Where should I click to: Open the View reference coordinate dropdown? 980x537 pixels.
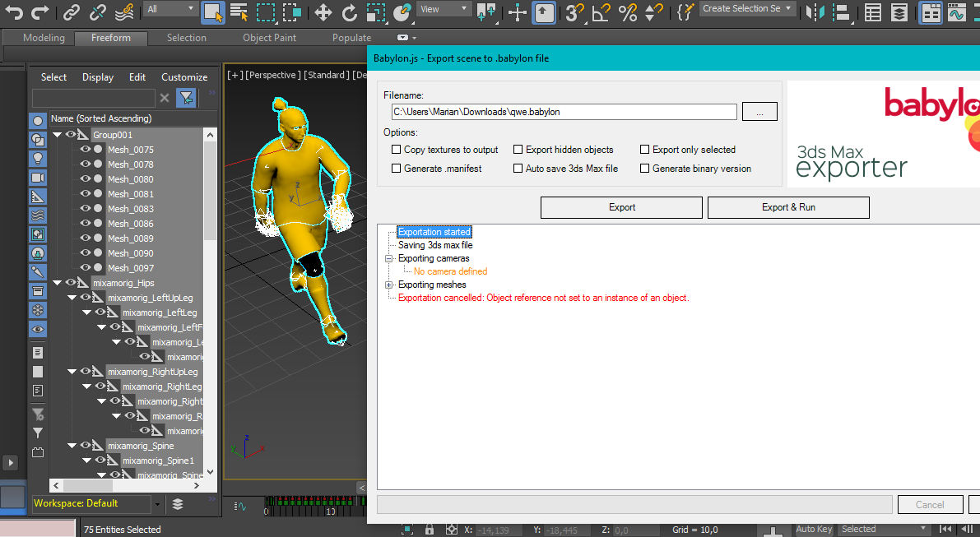pyautogui.click(x=444, y=9)
